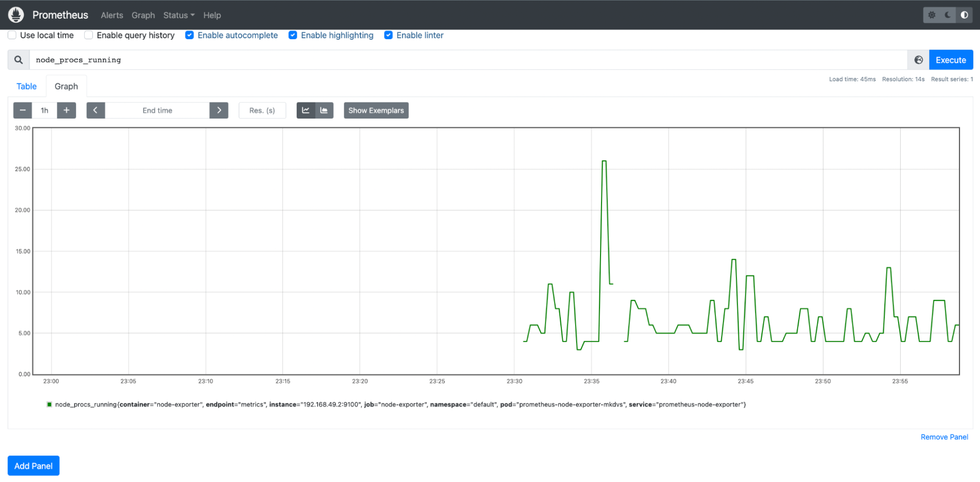Enable dark theme with moon icon
This screenshot has width=980, height=482.
[947, 15]
